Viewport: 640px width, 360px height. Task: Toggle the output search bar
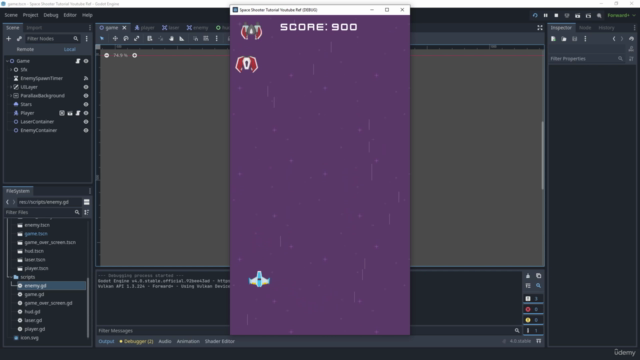[x=538, y=286]
